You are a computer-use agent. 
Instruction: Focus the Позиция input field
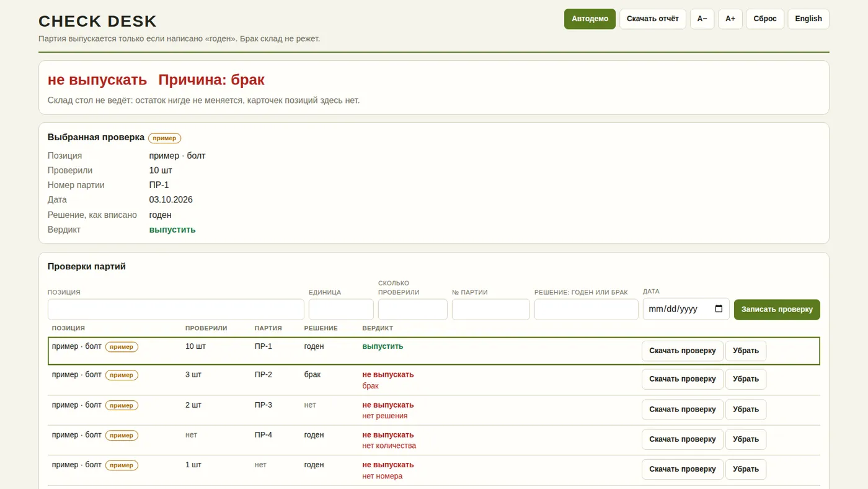(176, 310)
